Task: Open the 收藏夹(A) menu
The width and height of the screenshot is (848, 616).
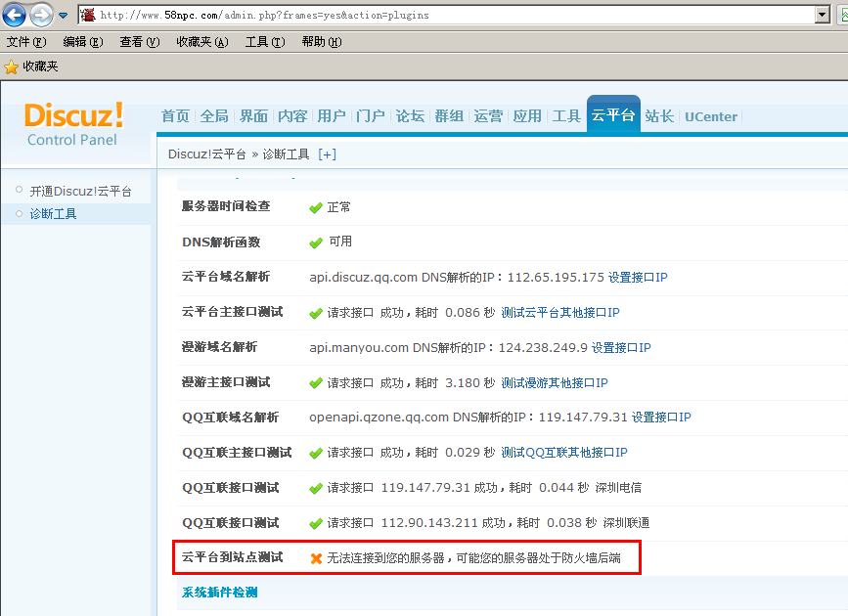Action: (x=202, y=42)
